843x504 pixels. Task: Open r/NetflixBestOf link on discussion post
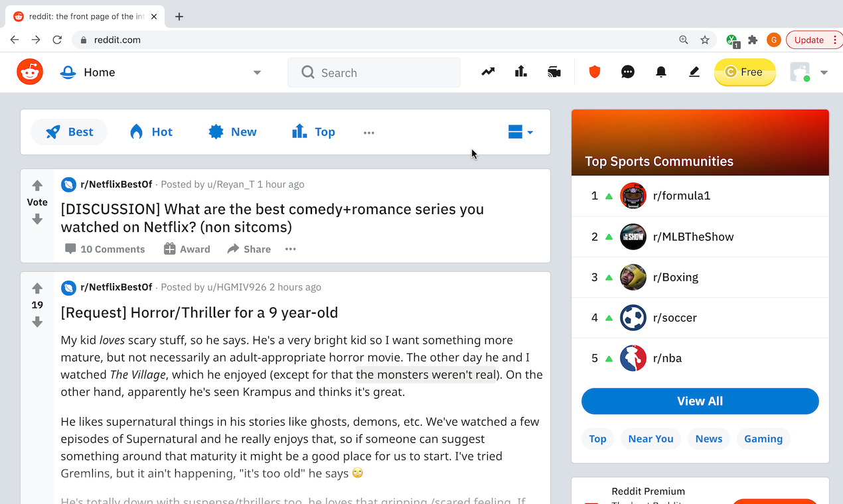point(116,184)
